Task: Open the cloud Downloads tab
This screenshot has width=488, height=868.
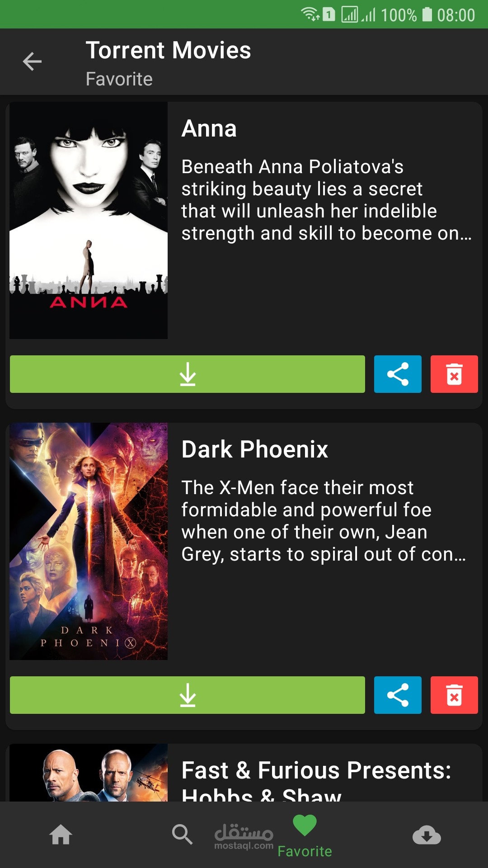Action: click(x=427, y=835)
